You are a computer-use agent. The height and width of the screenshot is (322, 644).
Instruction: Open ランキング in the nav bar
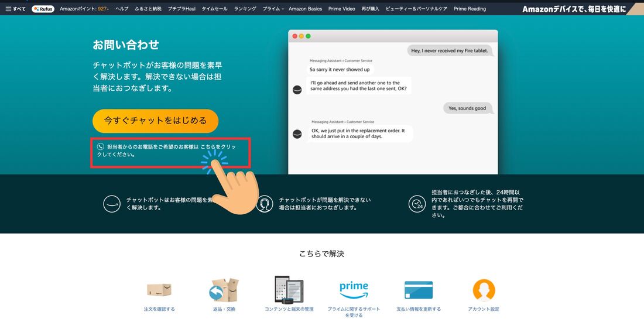coord(245,9)
